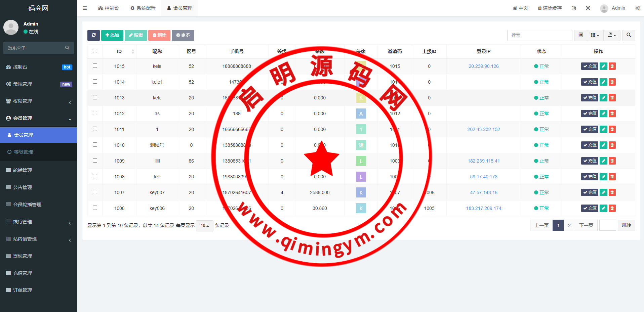Click red delete trash for member 1006
The height and width of the screenshot is (312, 644).
tap(612, 208)
